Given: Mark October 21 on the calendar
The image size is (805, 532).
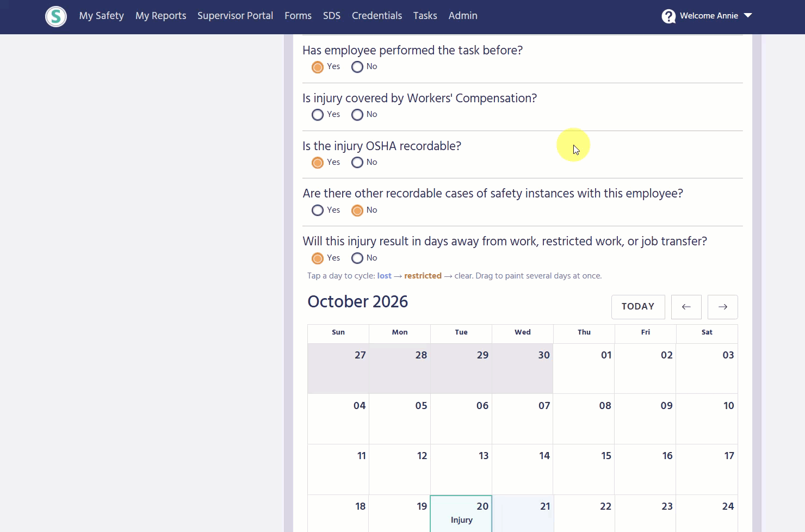Looking at the screenshot, I should click(523, 514).
